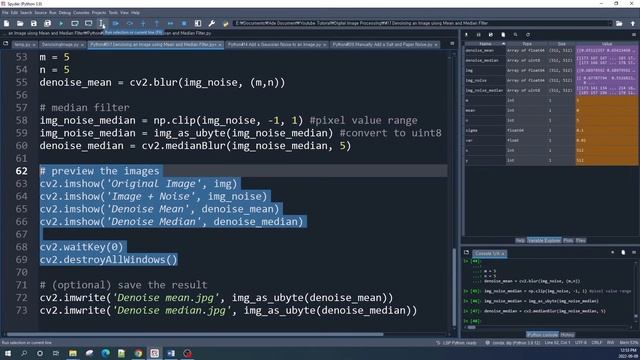Save variable data in Variable Explorer
The height and width of the screenshot is (360, 640).
pyautogui.click(x=479, y=35)
